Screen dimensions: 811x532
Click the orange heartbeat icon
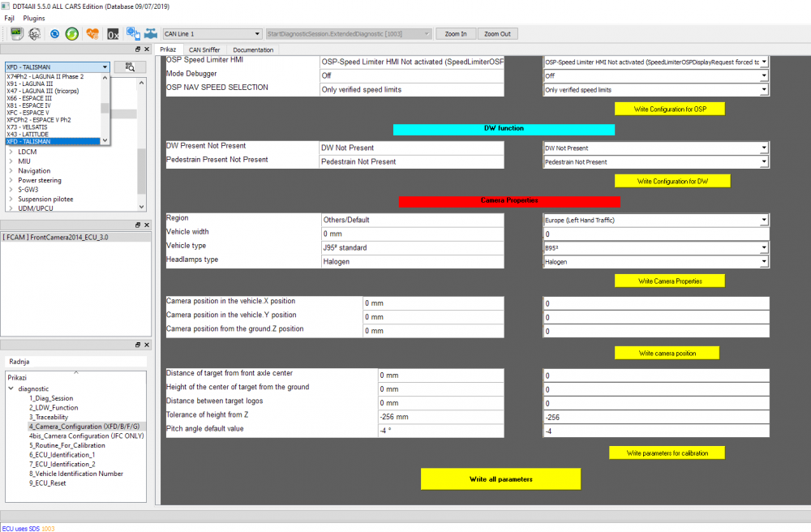(92, 34)
